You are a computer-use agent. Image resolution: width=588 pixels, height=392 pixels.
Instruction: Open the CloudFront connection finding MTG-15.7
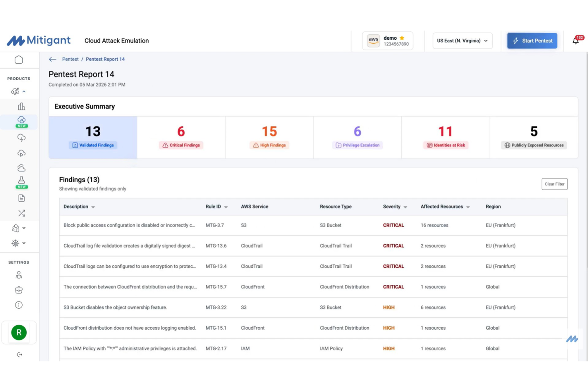313,287
